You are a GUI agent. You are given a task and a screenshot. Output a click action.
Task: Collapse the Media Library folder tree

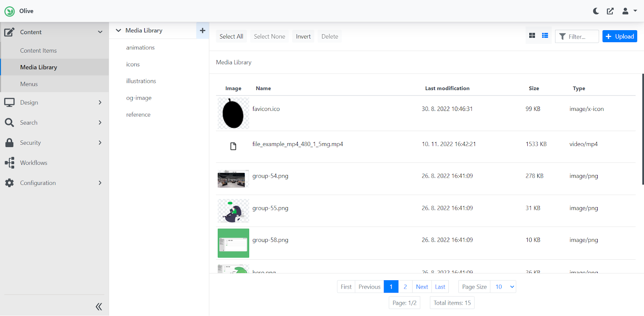118,31
